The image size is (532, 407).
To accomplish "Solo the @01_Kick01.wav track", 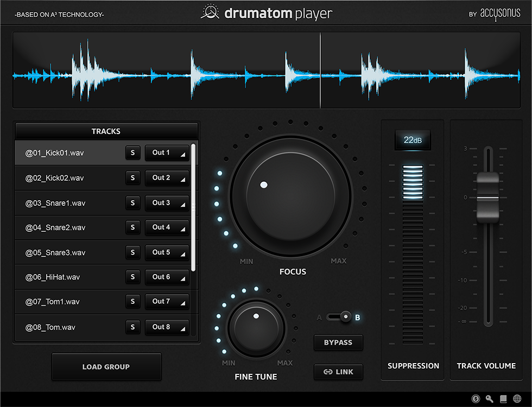I will coord(132,152).
